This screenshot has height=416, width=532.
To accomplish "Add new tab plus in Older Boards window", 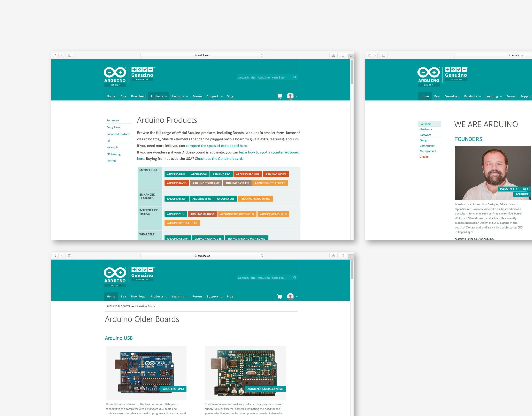I will pyautogui.click(x=351, y=257).
